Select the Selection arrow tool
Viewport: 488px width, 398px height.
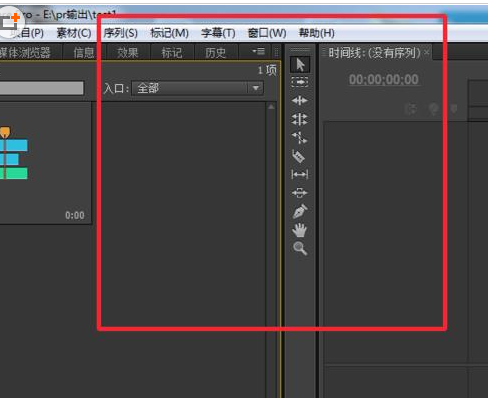click(x=300, y=65)
